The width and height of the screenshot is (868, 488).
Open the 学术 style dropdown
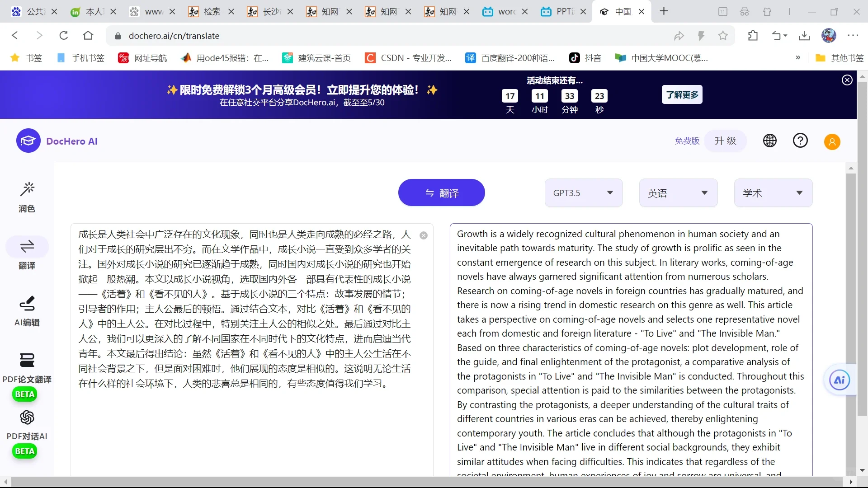click(773, 192)
